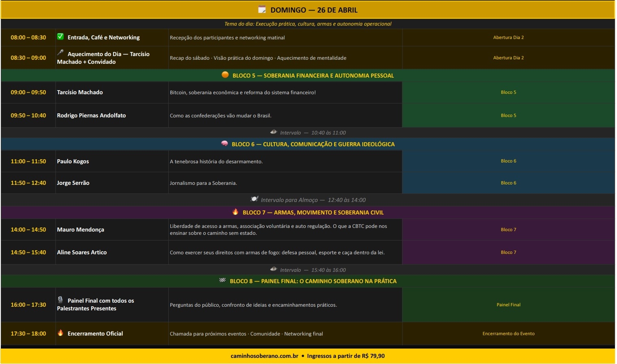
Task: Click 'Encerramento do Evento' tag
Action: coord(508,334)
